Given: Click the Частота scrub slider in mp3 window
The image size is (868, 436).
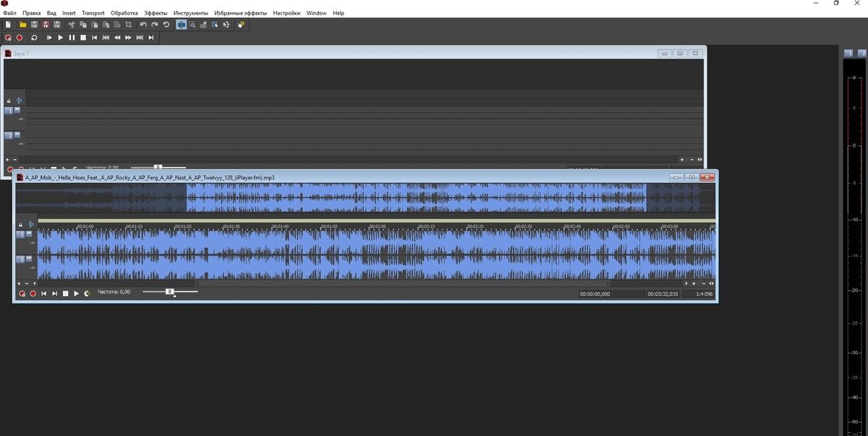Looking at the screenshot, I should click(x=170, y=291).
